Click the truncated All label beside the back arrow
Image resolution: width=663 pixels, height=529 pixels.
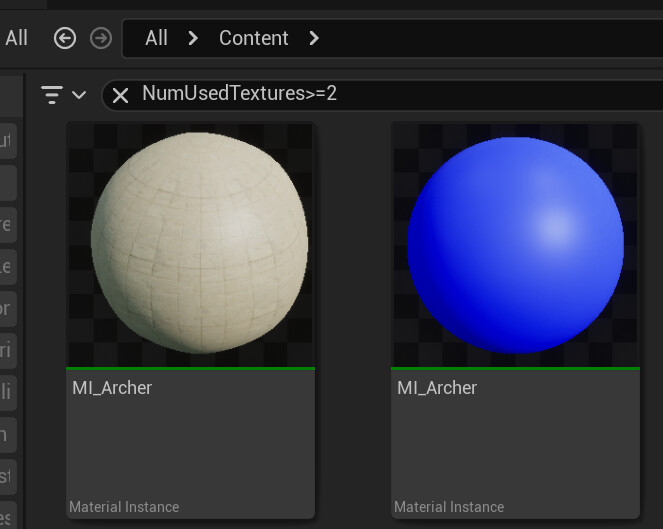click(16, 38)
